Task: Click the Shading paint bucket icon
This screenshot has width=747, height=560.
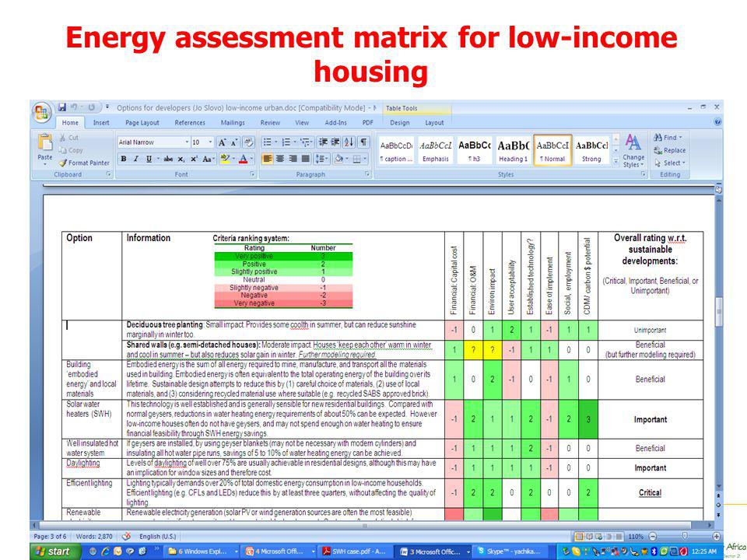Action: pos(338,159)
